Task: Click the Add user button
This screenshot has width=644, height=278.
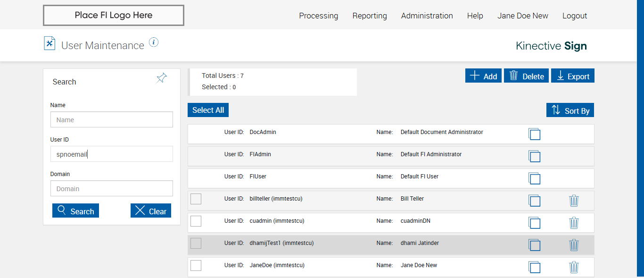Action: click(483, 76)
